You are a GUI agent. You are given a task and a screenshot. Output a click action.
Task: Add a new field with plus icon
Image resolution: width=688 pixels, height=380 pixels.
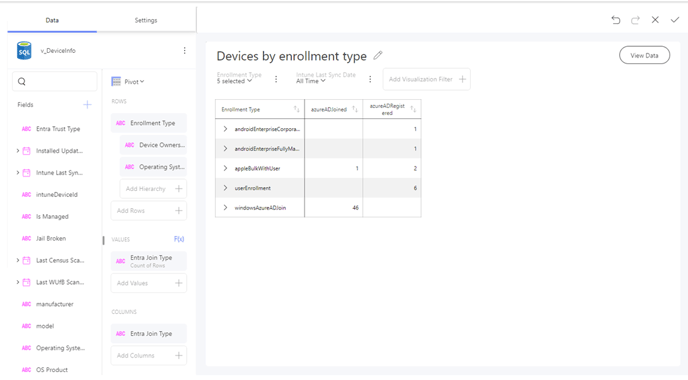tap(87, 104)
